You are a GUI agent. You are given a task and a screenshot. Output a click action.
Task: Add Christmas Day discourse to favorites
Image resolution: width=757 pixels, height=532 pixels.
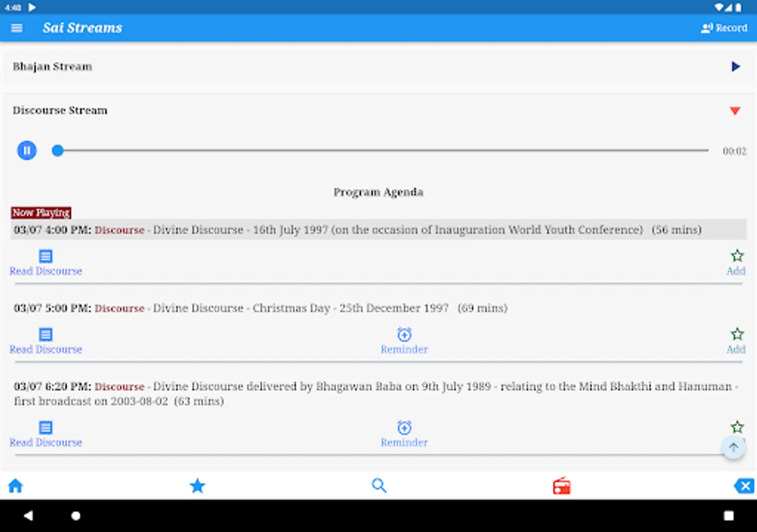click(737, 335)
